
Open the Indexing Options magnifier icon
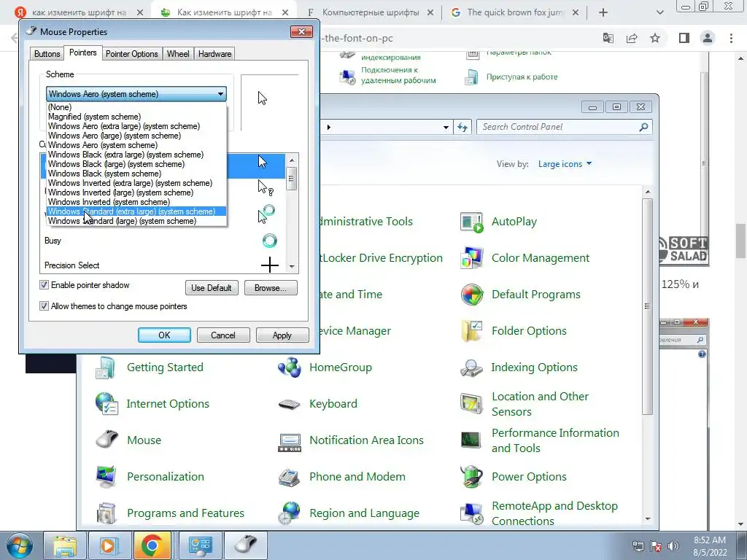pos(472,367)
